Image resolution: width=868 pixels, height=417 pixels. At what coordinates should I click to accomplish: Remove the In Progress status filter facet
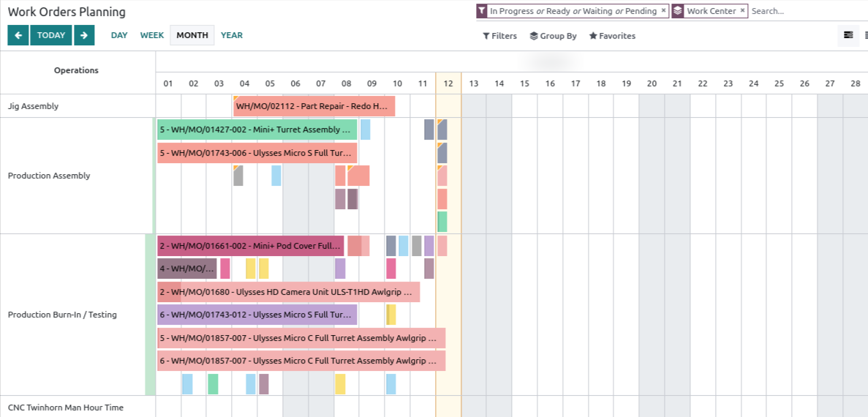(x=663, y=11)
